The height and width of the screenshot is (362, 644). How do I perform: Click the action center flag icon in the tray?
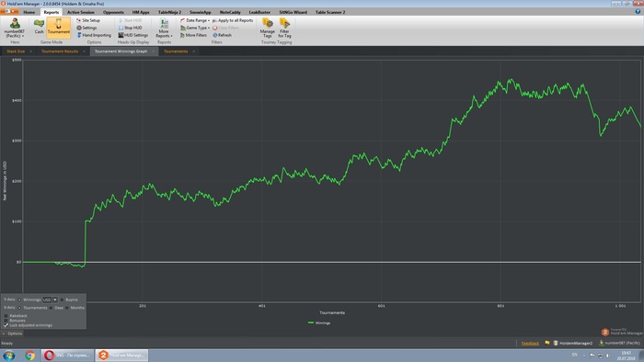[x=592, y=355]
